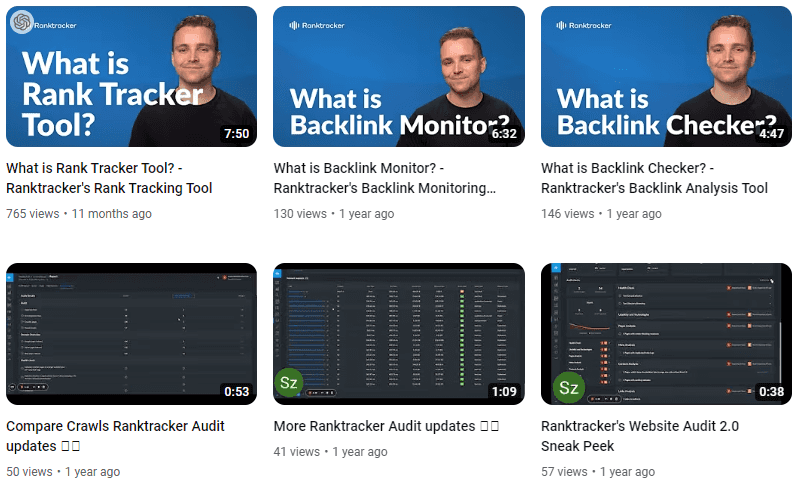Click 'Compare Crawls Ranktracker Audit updates' title
799x483 pixels.
click(x=115, y=436)
